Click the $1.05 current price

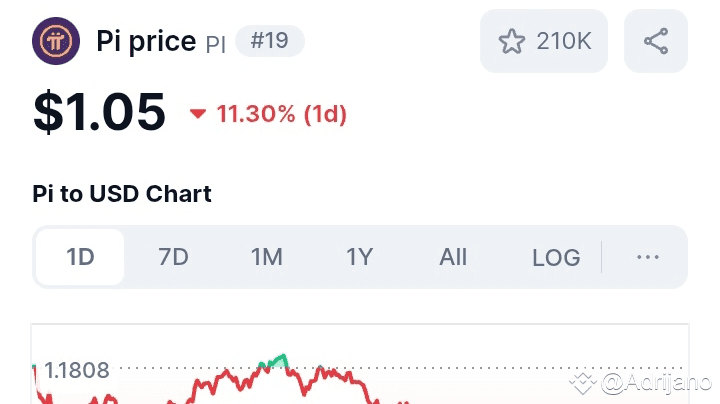(99, 112)
